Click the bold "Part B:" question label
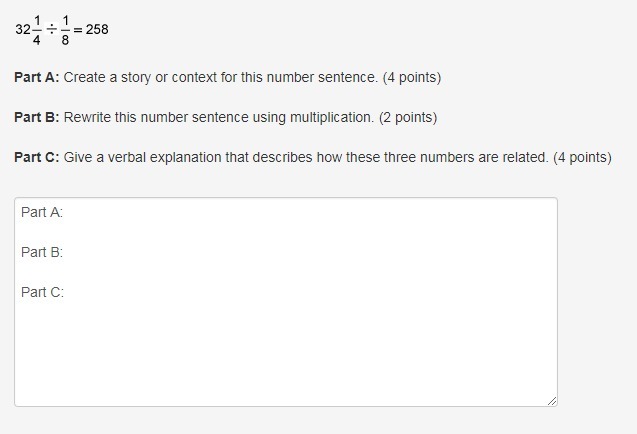This screenshot has height=434, width=637. click(x=37, y=117)
